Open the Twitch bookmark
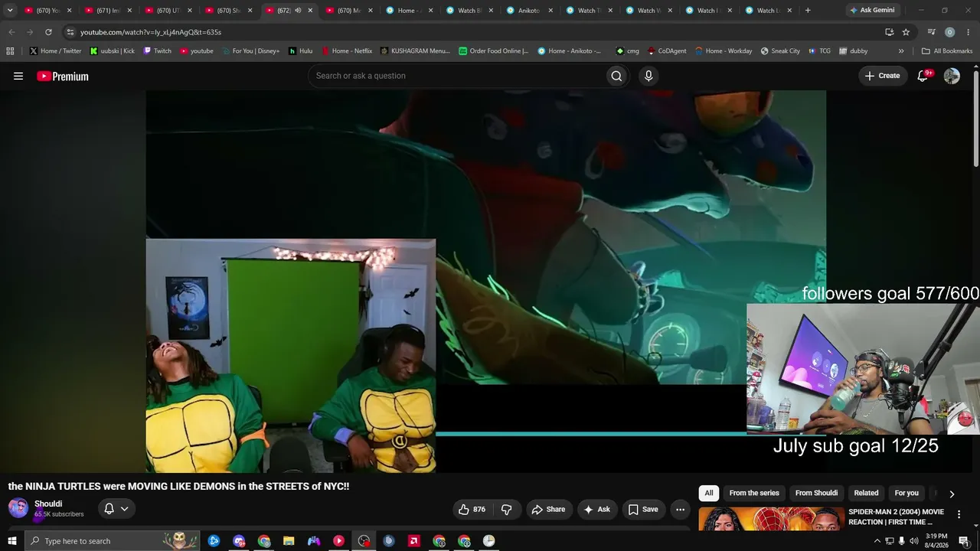This screenshot has width=980, height=551. (158, 51)
